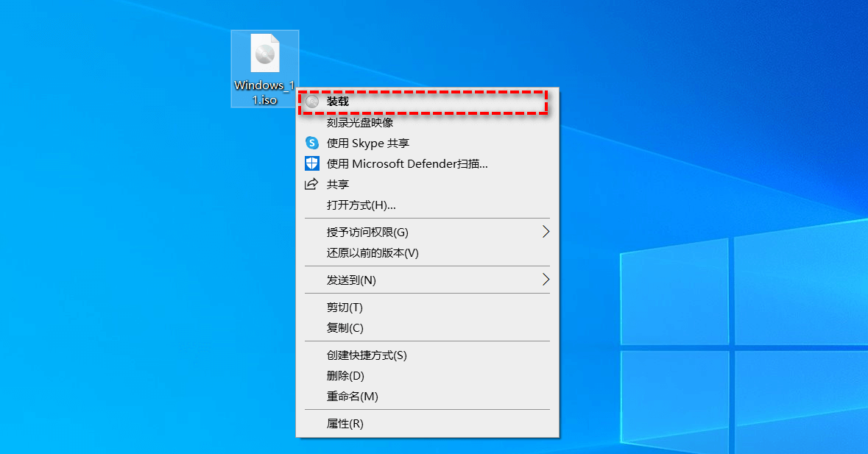Screen dimensions: 868x454
Task: Select the Windows_11.iso file icon on desktop
Action: [x=264, y=55]
